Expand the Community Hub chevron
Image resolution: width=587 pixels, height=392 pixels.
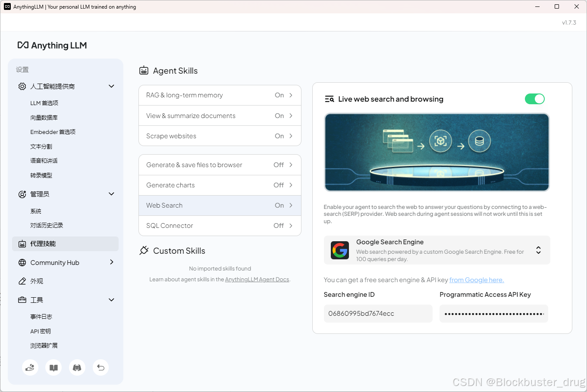coord(112,262)
